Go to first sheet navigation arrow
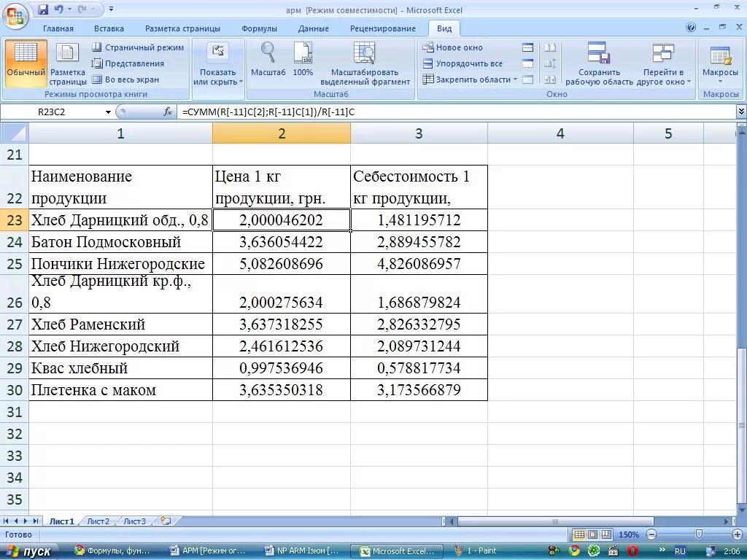 click(x=6, y=521)
